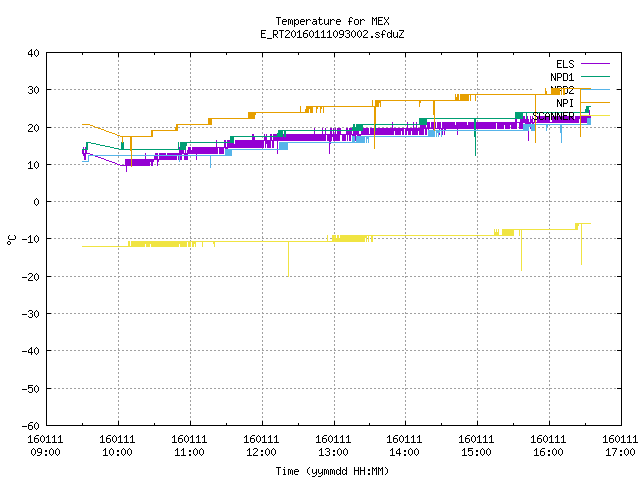Viewport: 640px width, 480px height.
Task: Click the y-axis label 10
Action: click(x=33, y=165)
